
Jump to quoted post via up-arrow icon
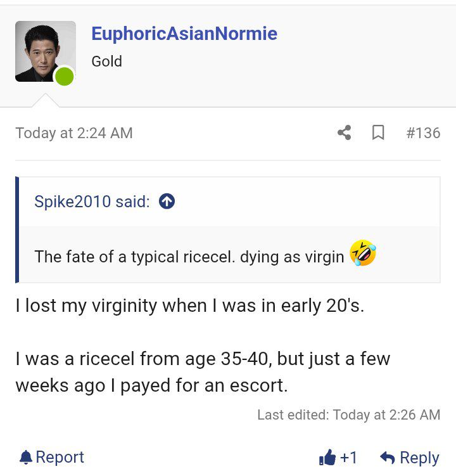pyautogui.click(x=167, y=202)
